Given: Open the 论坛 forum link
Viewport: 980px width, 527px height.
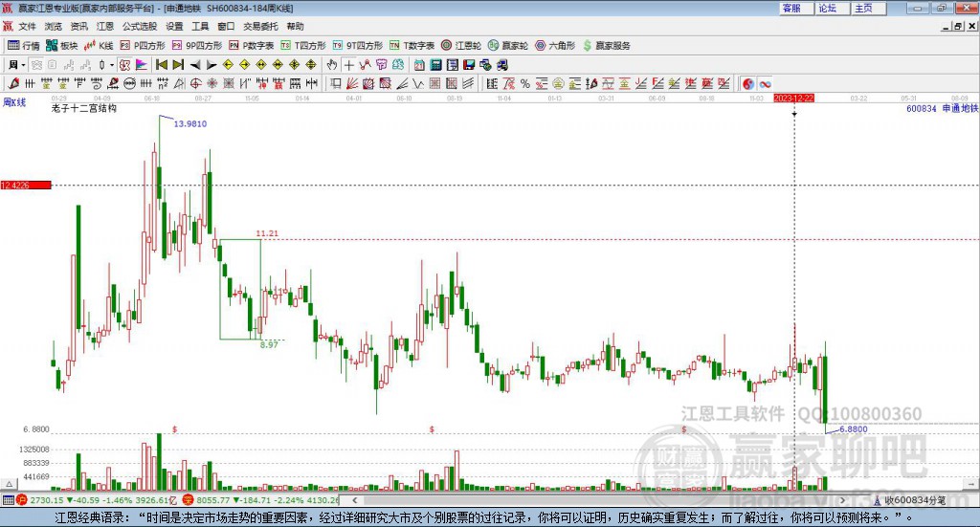Looking at the screenshot, I should point(832,8).
